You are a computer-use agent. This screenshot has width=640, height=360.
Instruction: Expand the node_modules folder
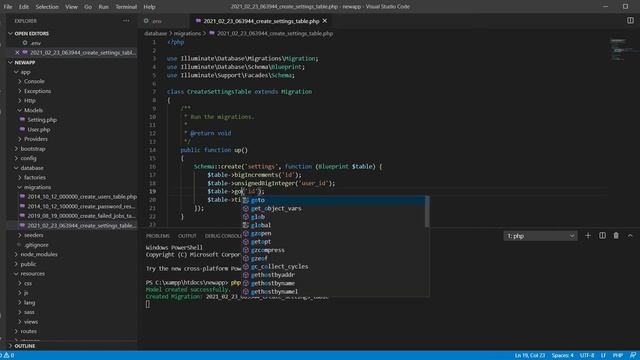point(39,254)
